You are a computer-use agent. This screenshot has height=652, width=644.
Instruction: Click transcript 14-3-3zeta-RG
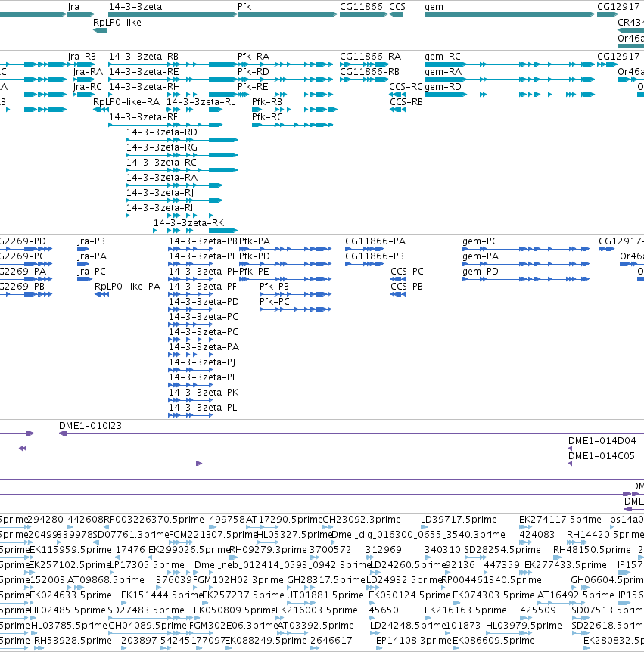[x=161, y=147]
